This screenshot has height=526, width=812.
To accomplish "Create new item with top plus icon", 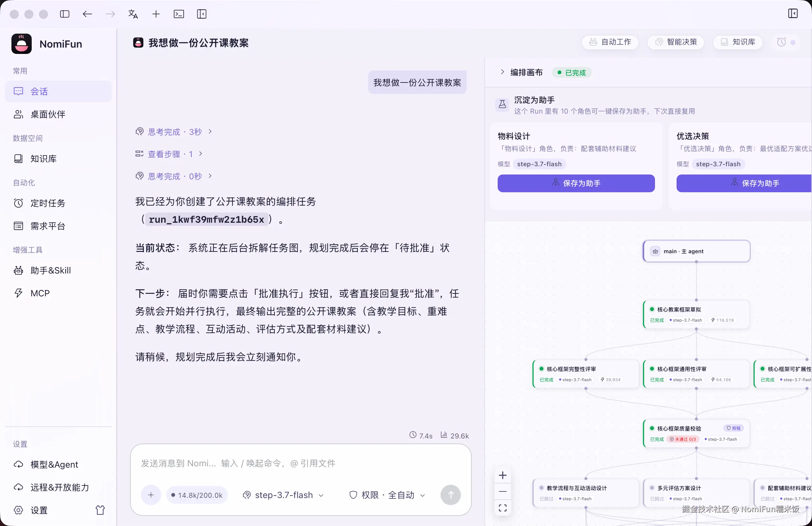I will tap(156, 14).
